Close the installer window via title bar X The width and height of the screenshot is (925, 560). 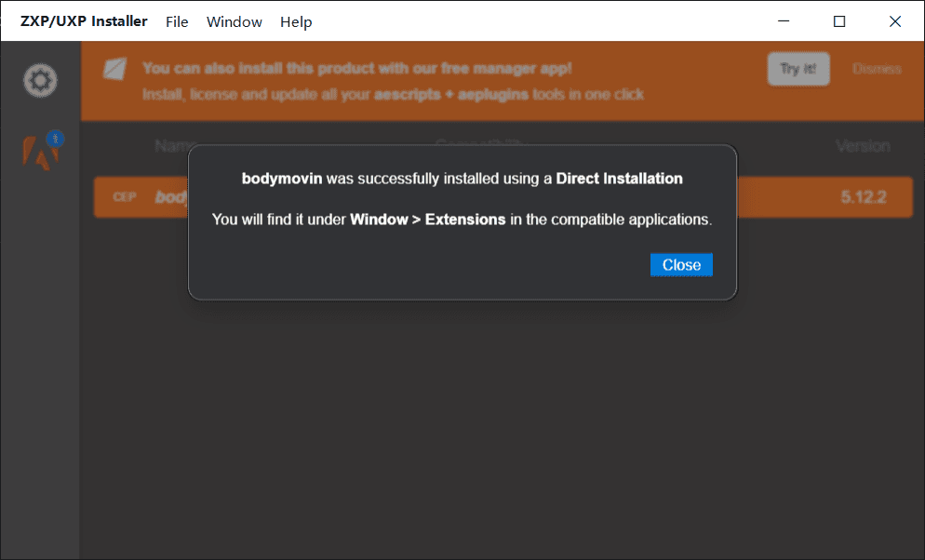click(895, 21)
